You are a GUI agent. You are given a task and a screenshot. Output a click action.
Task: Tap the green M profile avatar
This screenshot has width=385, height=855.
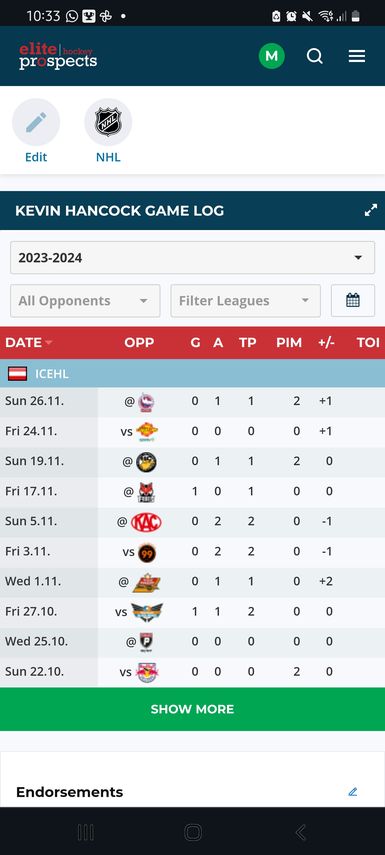click(x=272, y=56)
